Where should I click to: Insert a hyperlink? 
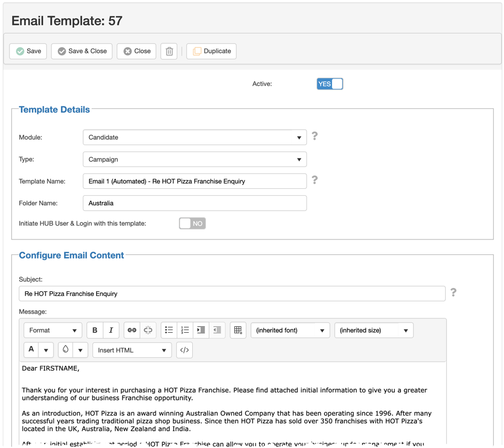132,330
